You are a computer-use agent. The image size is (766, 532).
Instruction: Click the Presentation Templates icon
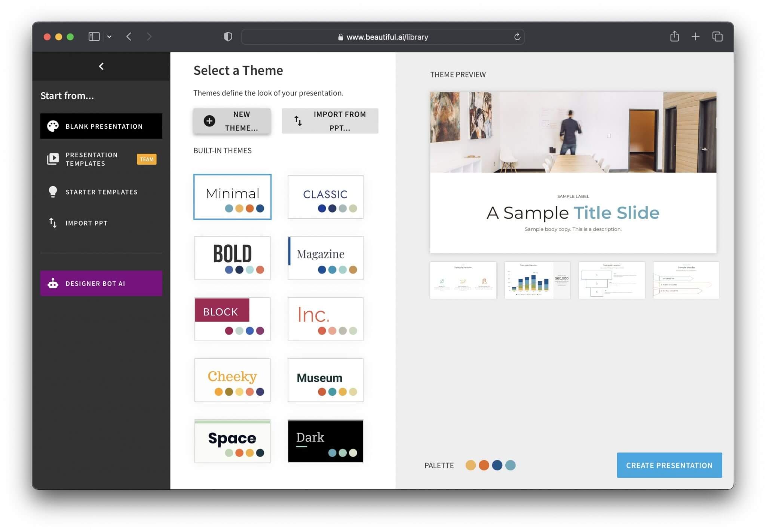point(52,159)
